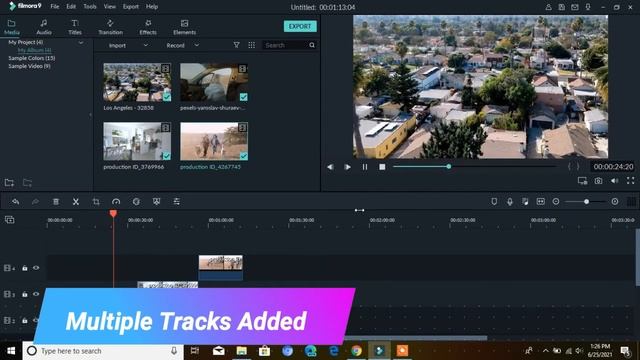The width and height of the screenshot is (640, 360).
Task: Open the account user icon in title bar
Action: pos(549,7)
